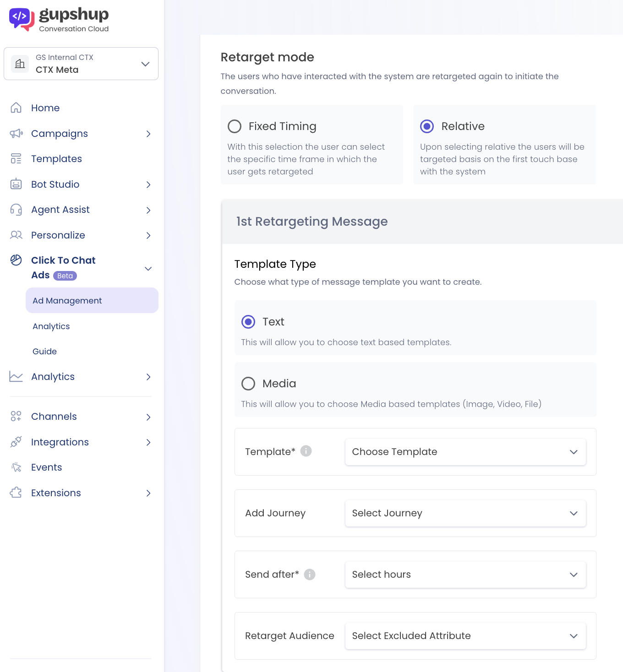
Task: Select the Fixed Timing radio button
Action: (x=235, y=126)
